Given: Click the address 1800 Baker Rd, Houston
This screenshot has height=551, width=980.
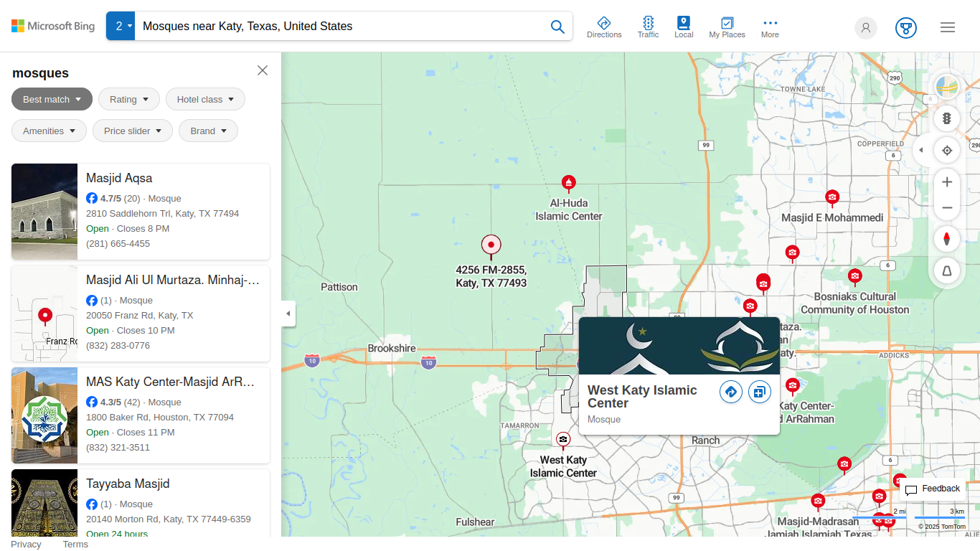Looking at the screenshot, I should tap(160, 418).
